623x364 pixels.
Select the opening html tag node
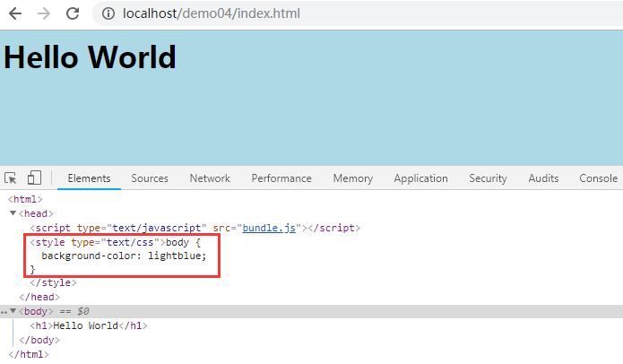(25, 199)
